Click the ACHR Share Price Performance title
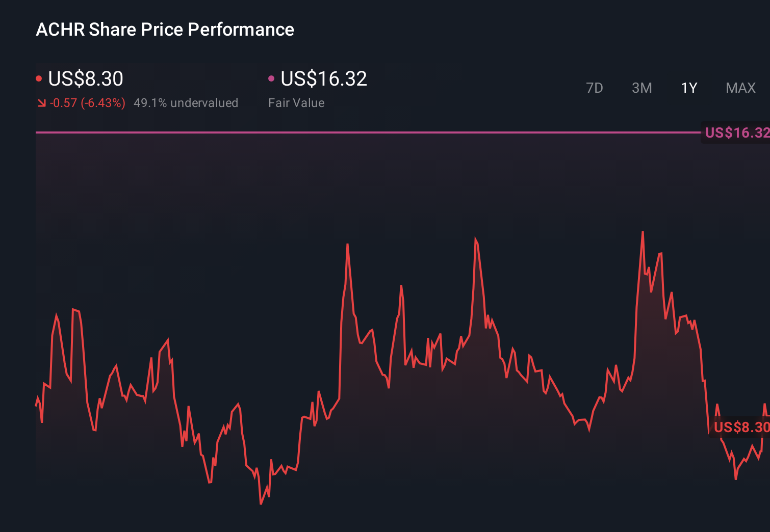 [165, 29]
